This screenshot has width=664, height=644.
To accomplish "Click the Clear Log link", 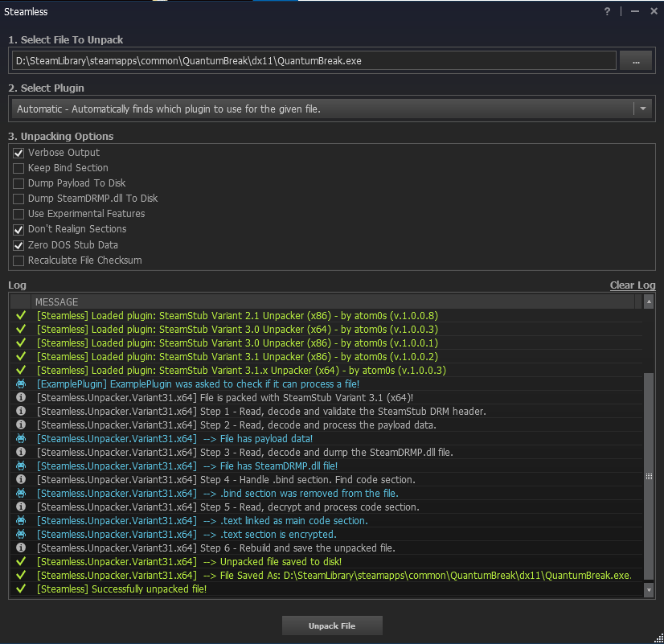I will 633,285.
